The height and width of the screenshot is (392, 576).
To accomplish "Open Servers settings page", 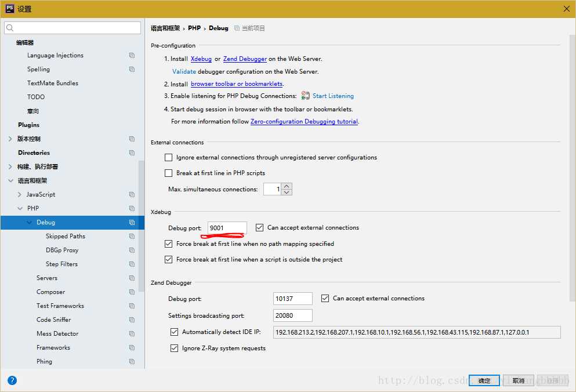I will tap(47, 278).
